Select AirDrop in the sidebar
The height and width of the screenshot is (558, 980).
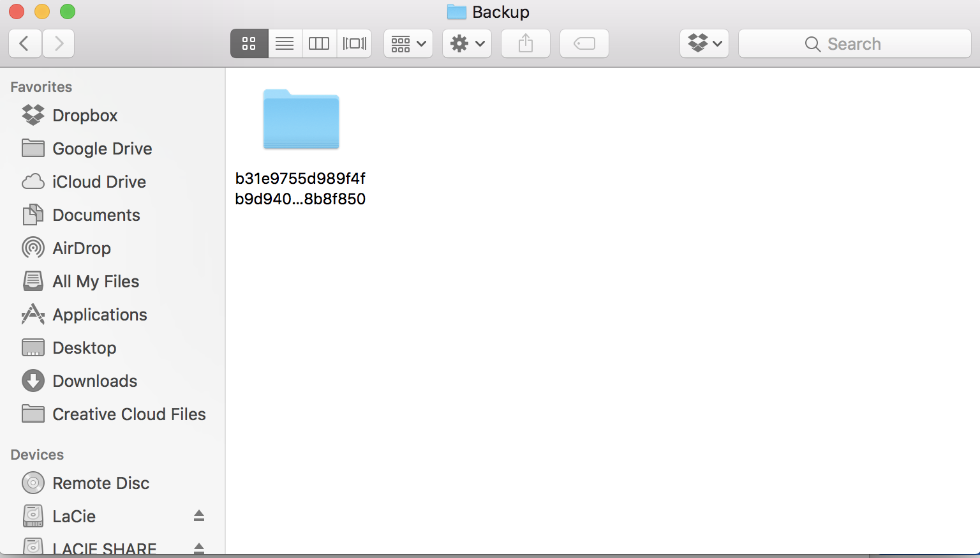click(x=82, y=248)
